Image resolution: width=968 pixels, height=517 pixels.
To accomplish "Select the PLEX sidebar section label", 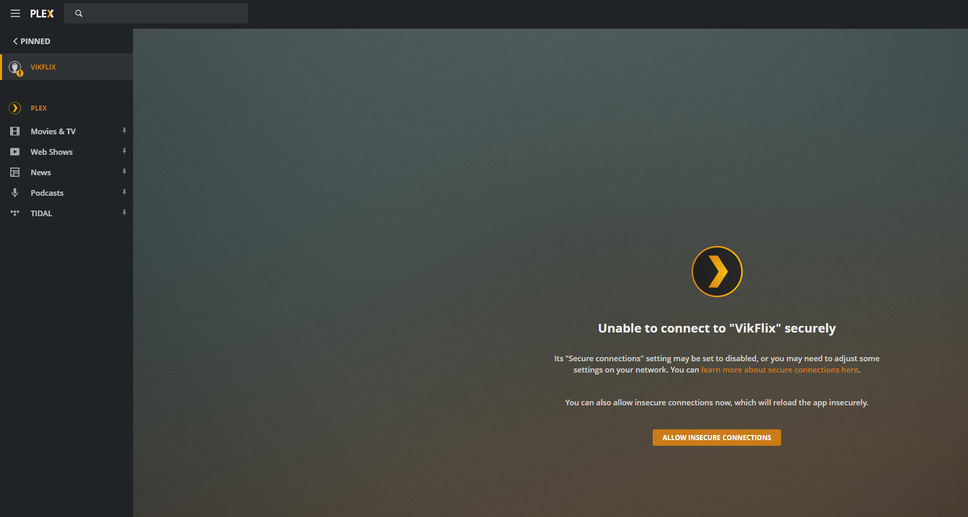I will point(39,108).
